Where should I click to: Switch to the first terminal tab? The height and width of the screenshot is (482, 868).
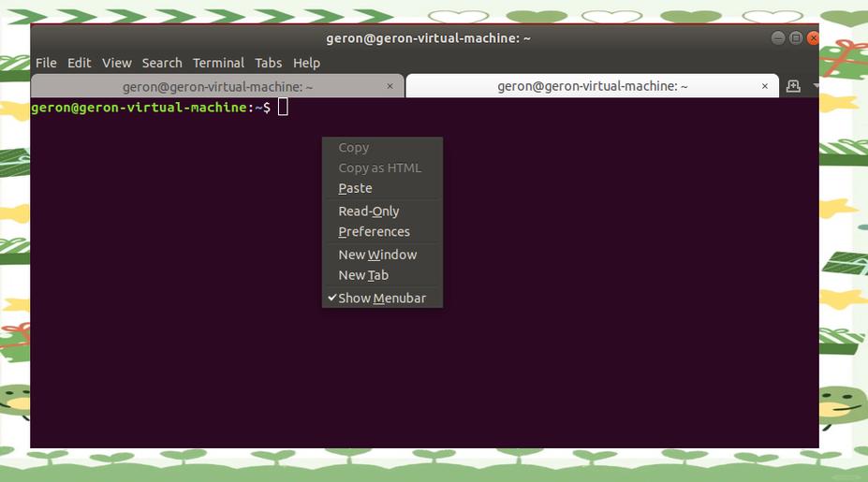click(x=217, y=86)
